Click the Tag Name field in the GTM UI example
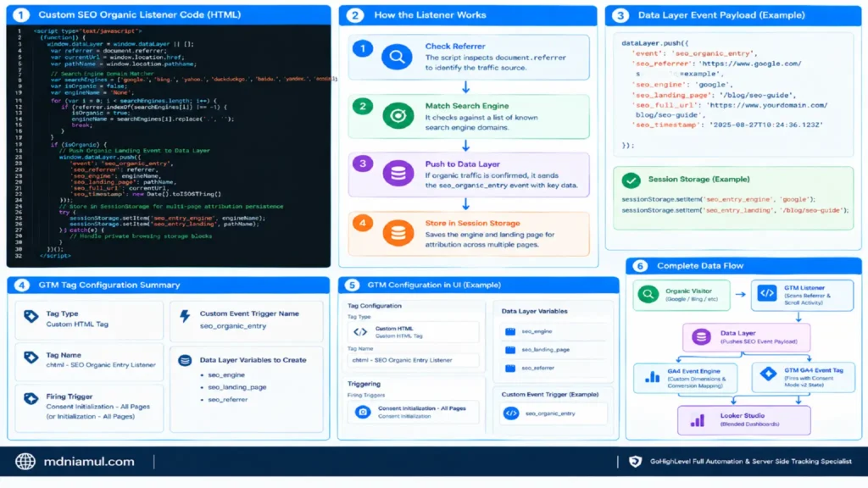 point(413,360)
